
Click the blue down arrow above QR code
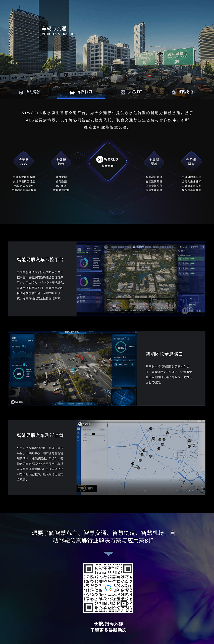click(x=109, y=554)
